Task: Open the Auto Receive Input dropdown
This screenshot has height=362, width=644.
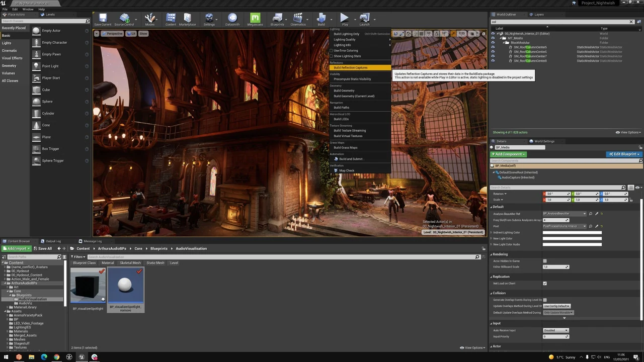Action: pos(555,330)
